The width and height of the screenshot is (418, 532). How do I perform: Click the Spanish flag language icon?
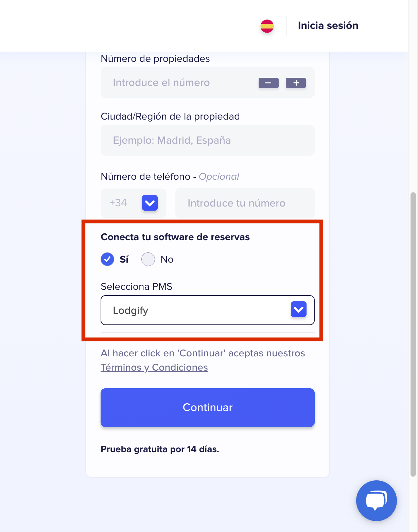pos(267,26)
